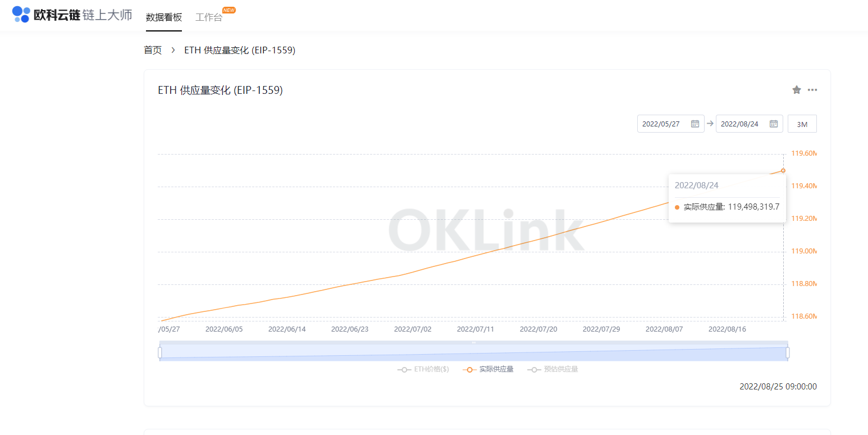The height and width of the screenshot is (435, 868).
Task: Click left handle of range slider
Action: click(x=160, y=352)
